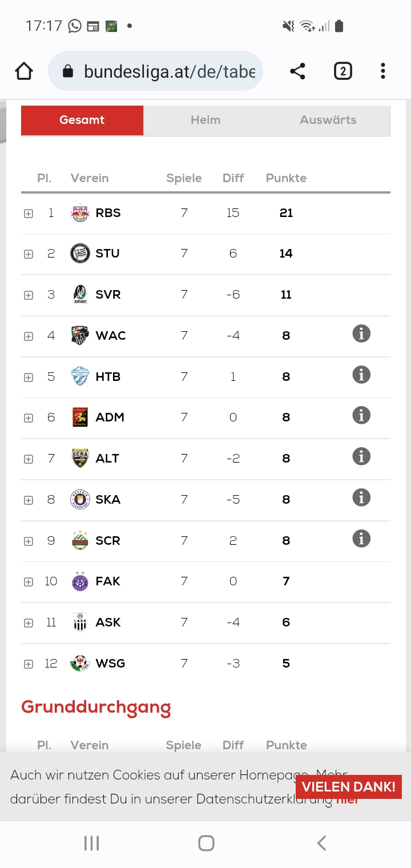
Task: Expand details for WSG row
Action: 29,664
